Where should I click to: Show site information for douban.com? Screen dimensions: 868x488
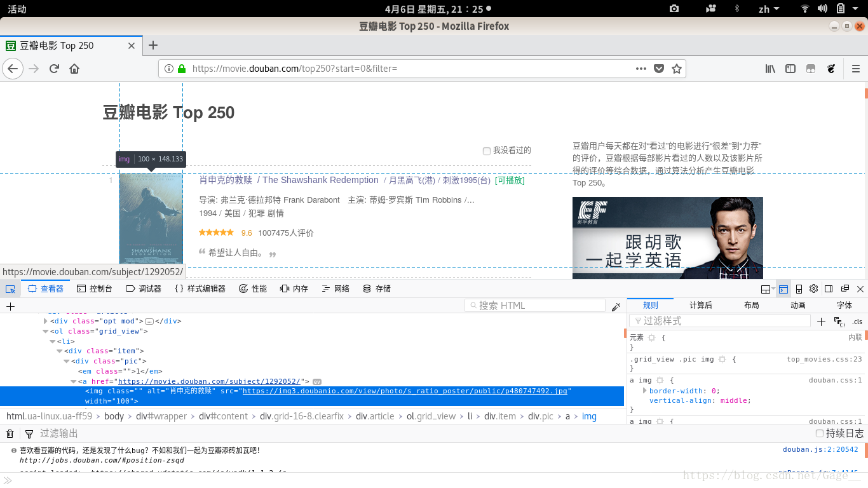(x=169, y=69)
